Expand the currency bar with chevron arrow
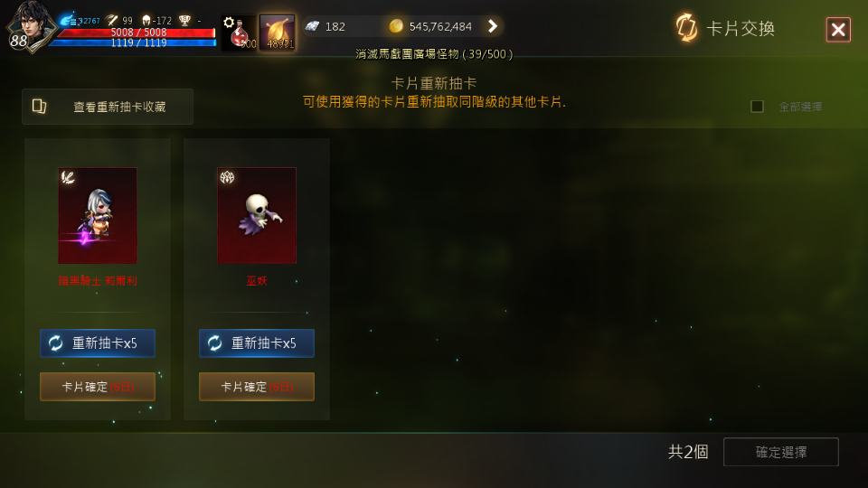 pos(493,26)
